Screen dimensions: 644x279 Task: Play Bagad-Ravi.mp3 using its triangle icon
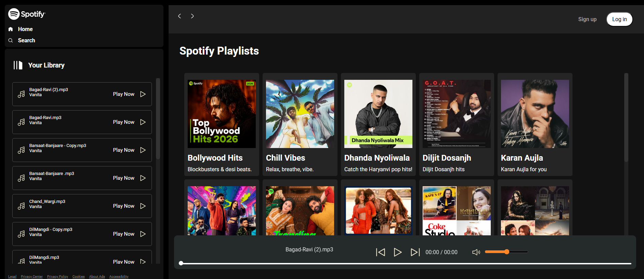coord(143,122)
